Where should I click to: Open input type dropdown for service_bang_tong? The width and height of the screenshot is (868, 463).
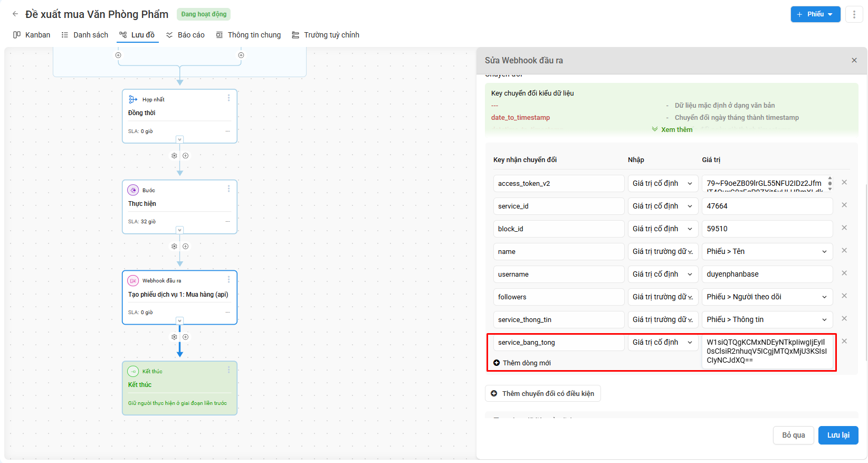pos(663,342)
